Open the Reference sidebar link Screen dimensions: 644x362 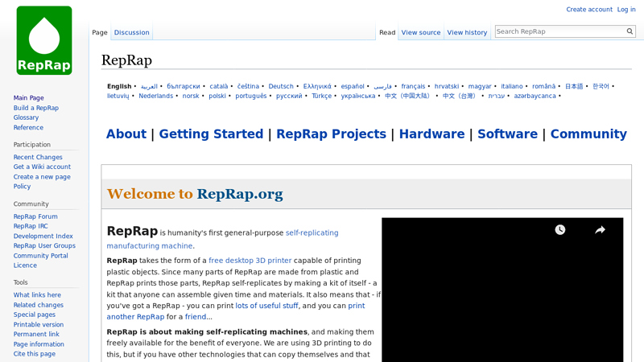point(28,127)
